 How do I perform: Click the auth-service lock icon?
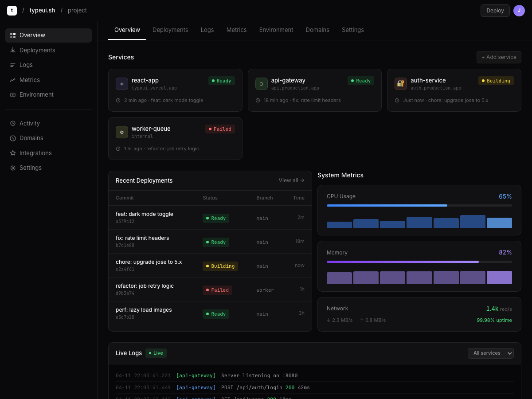(x=401, y=84)
